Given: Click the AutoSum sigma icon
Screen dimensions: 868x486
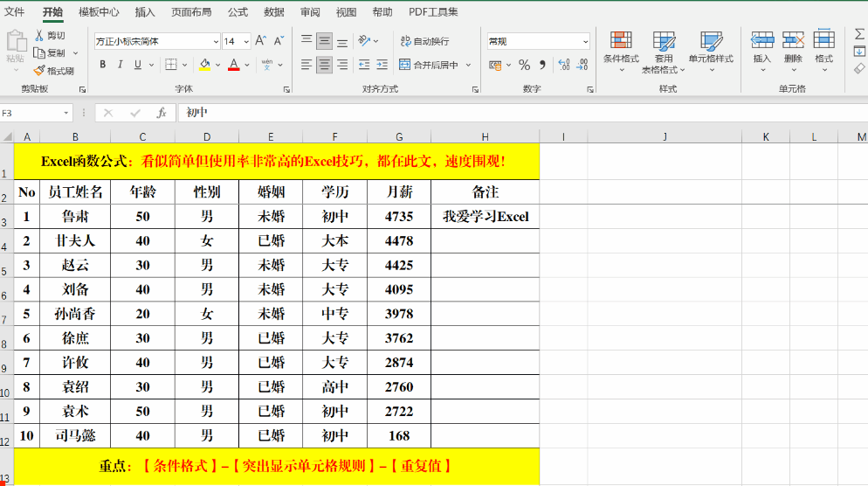Looking at the screenshot, I should coord(859,34).
